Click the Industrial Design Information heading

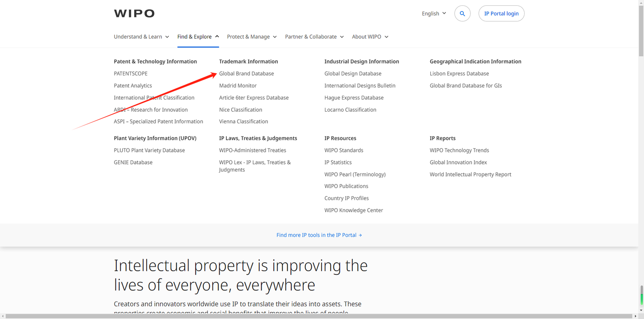(x=362, y=62)
